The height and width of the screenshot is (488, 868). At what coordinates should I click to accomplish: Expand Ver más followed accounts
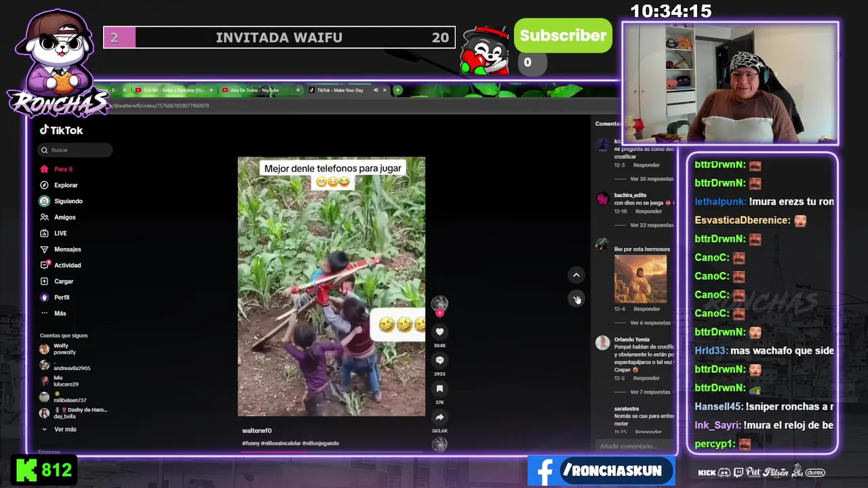[60, 429]
